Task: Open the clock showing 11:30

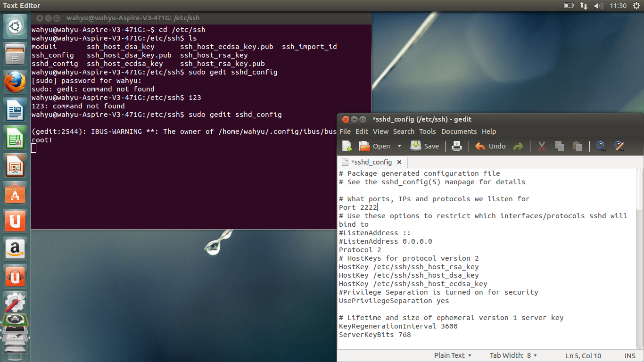Action: (618, 6)
